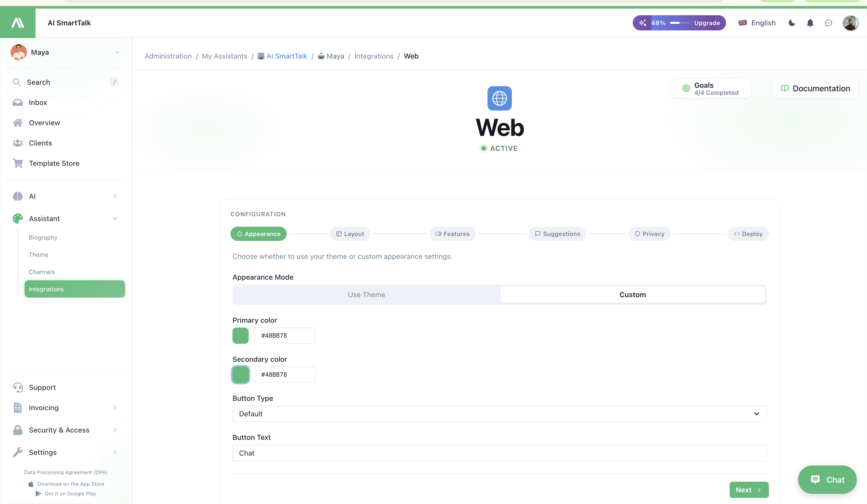The width and height of the screenshot is (867, 504).
Task: Click the Goals target icon
Action: tap(686, 88)
